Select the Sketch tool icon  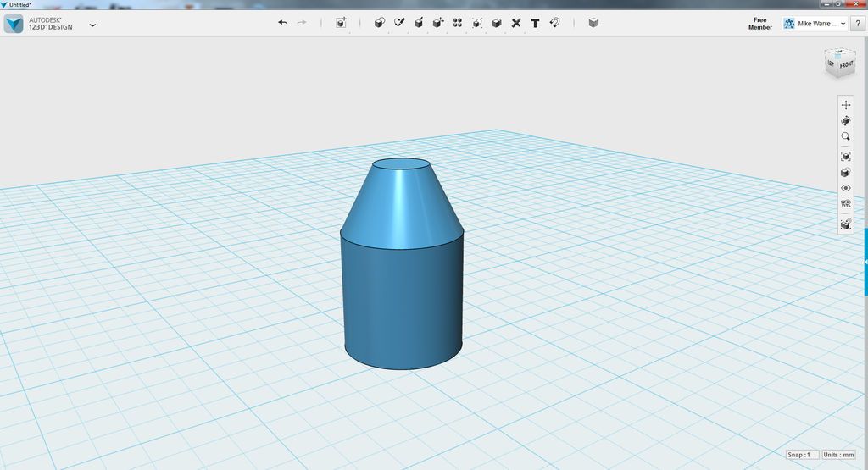(399, 23)
